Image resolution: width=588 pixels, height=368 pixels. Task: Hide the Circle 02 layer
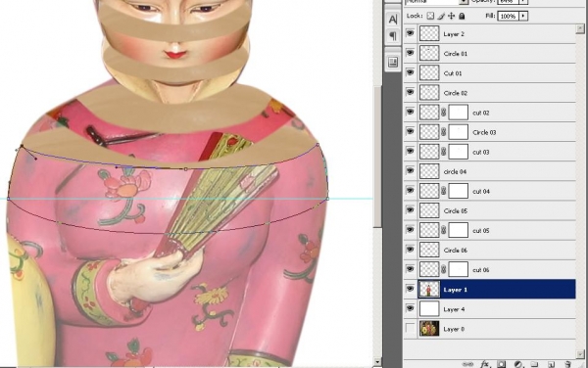[411, 92]
